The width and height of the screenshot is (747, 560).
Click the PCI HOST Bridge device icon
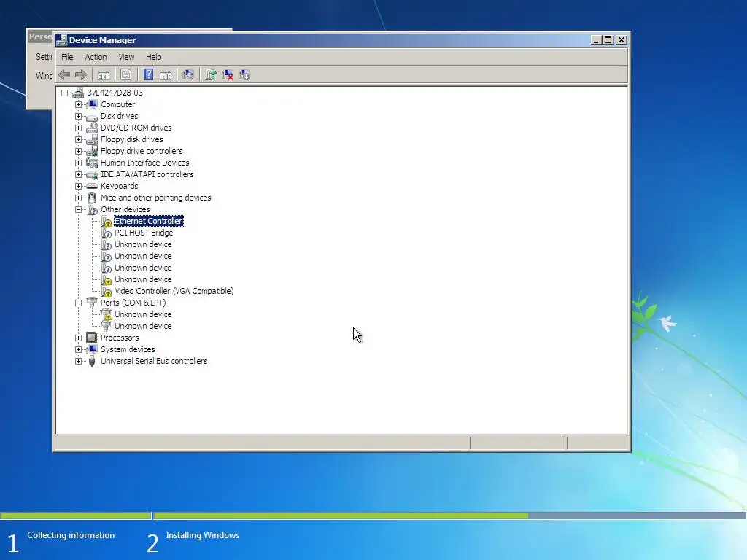pyautogui.click(x=107, y=233)
